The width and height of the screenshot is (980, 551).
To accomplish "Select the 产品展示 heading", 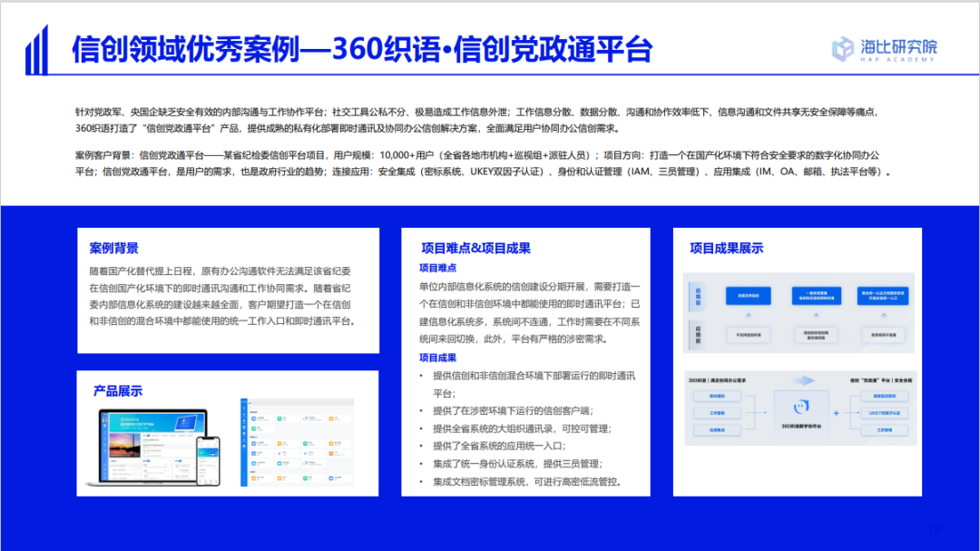I will pos(118,391).
